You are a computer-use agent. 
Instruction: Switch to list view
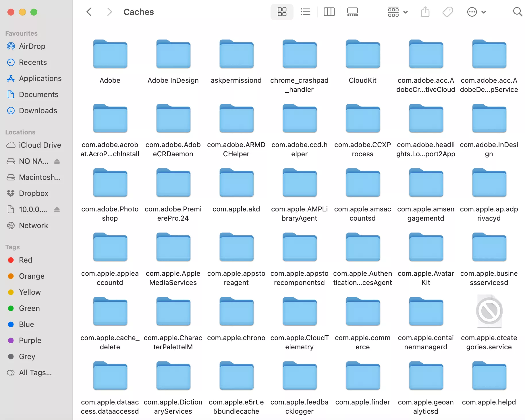tap(305, 12)
